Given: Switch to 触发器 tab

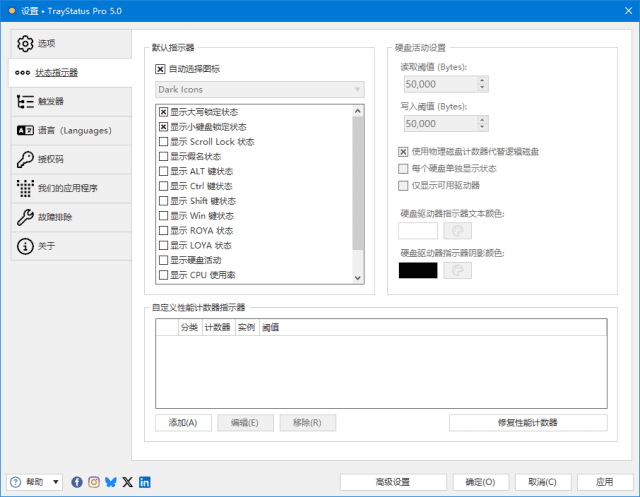Looking at the screenshot, I should pyautogui.click(x=71, y=102).
